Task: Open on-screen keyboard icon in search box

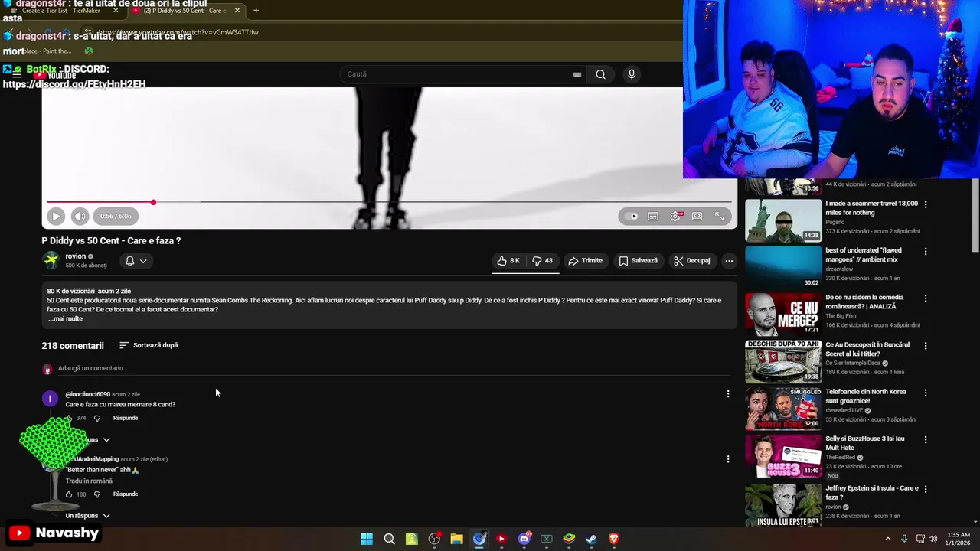Action: 577,74
